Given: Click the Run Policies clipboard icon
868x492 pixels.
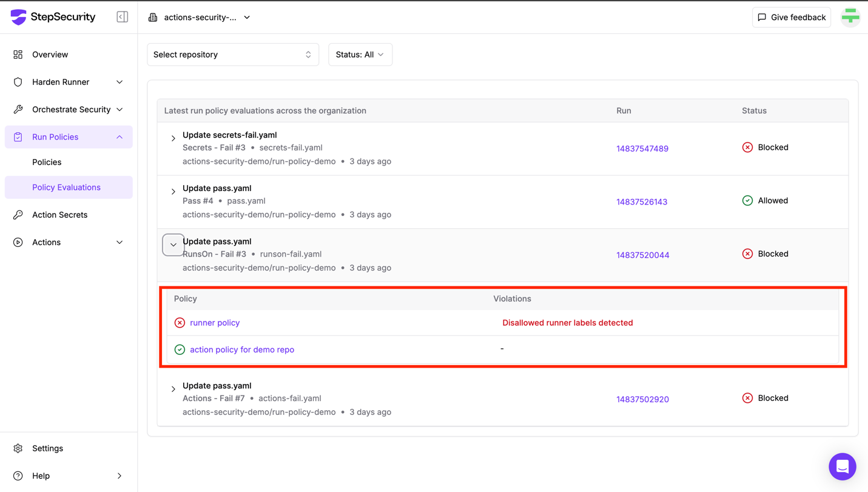Looking at the screenshot, I should (x=18, y=137).
